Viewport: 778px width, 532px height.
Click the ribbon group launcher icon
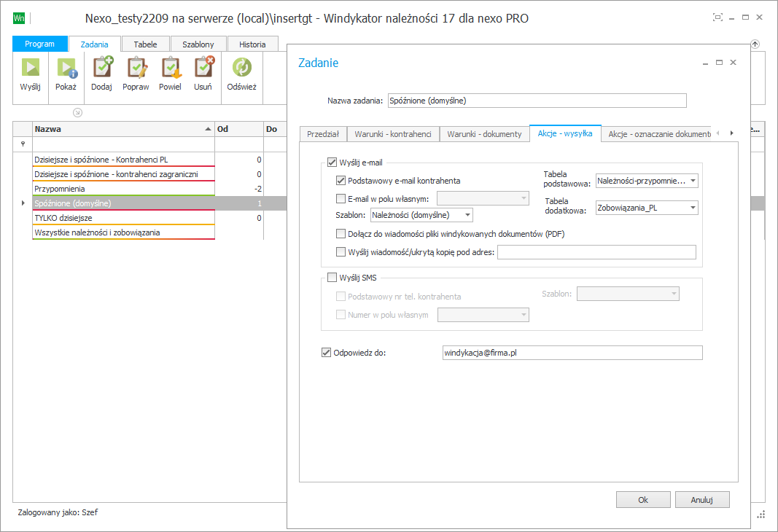pos(77,112)
